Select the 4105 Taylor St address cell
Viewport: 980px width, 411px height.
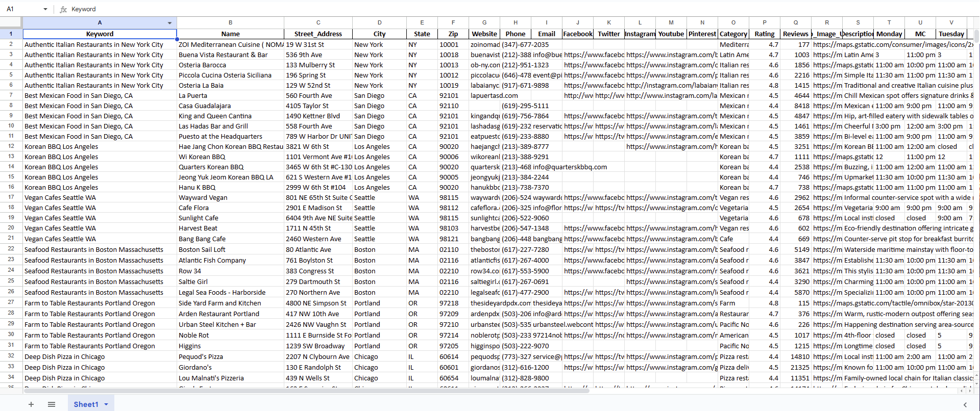[x=318, y=106]
